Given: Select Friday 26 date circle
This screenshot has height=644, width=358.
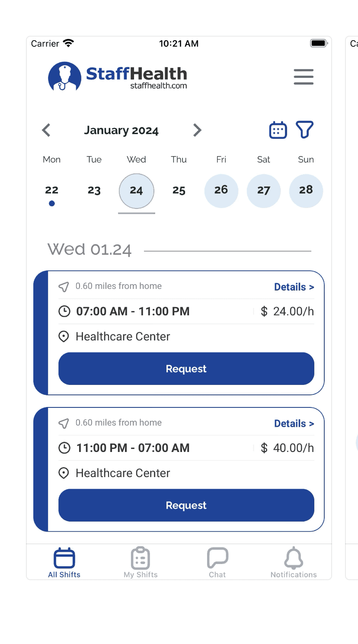Looking at the screenshot, I should tap(221, 190).
